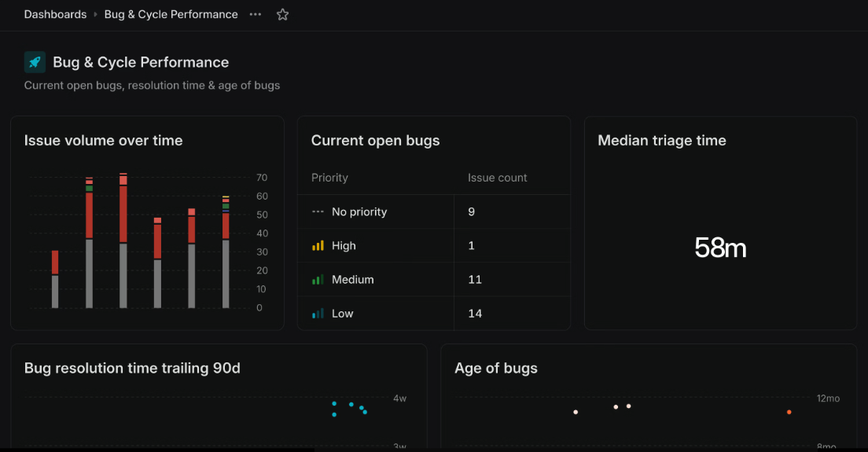Open the Median triage time card title

point(661,141)
